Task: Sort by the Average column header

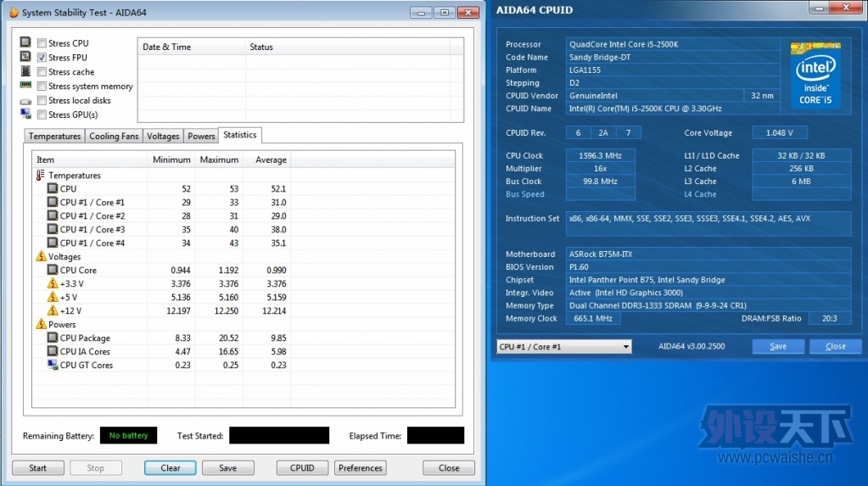Action: [x=266, y=159]
